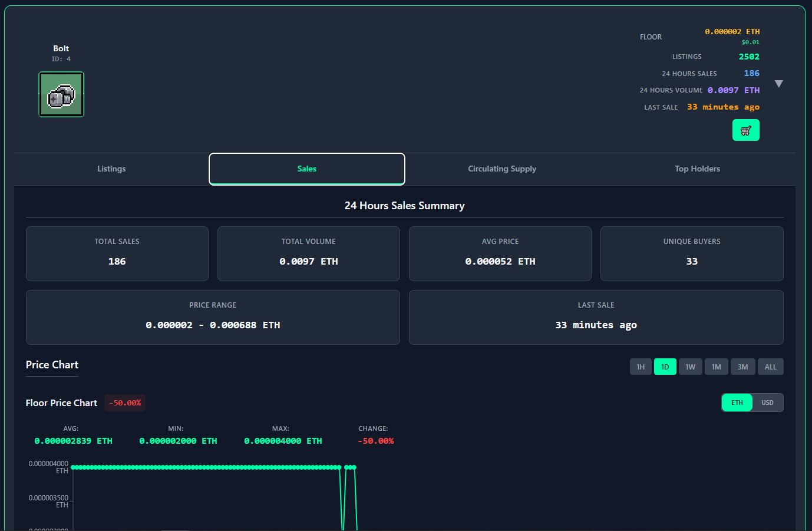This screenshot has width=812, height=531.
Task: Switch chart range to 1M
Action: click(x=716, y=367)
